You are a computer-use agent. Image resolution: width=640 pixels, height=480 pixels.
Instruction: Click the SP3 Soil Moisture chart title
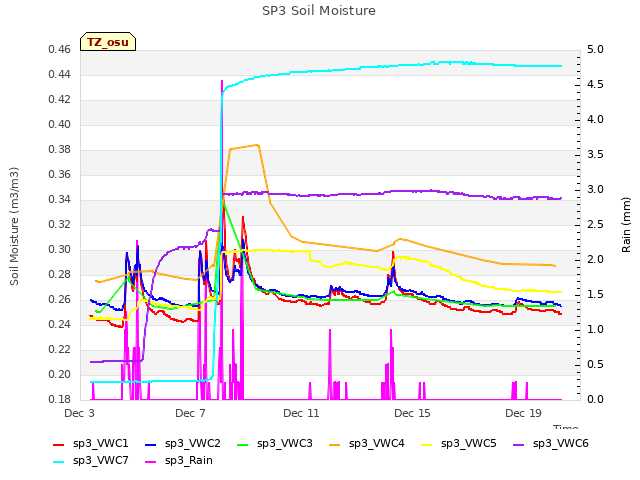(319, 11)
